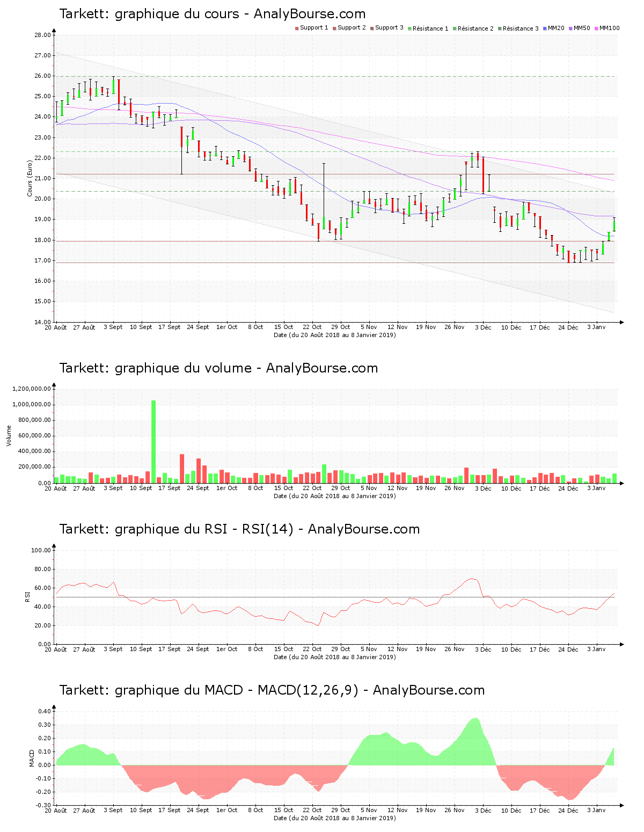Click '5 Nov' on the MACD chart axis

(369, 811)
